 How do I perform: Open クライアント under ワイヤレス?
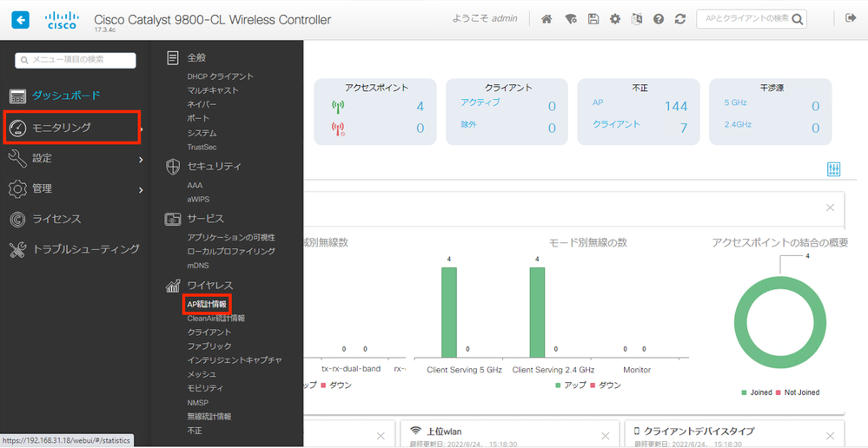(x=209, y=333)
